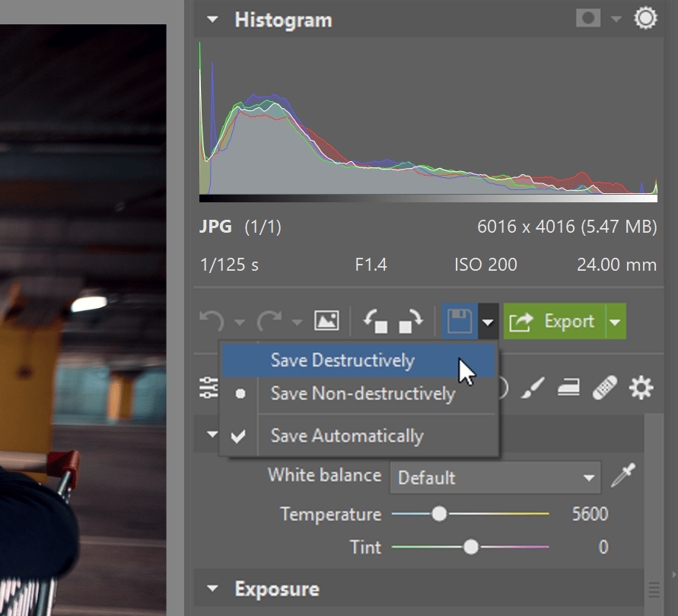678x616 pixels.
Task: Open the Redo history dropdown
Action: pyautogui.click(x=297, y=322)
